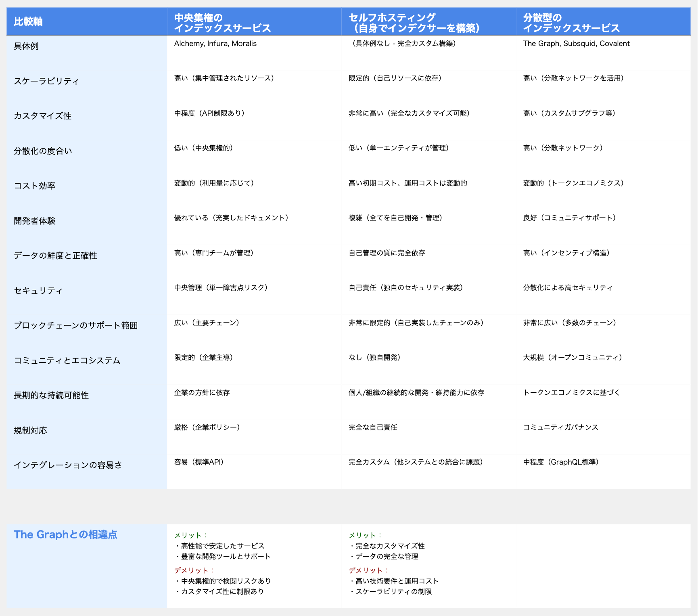Click the セキュリティ row label
698x616 pixels.
(38, 291)
